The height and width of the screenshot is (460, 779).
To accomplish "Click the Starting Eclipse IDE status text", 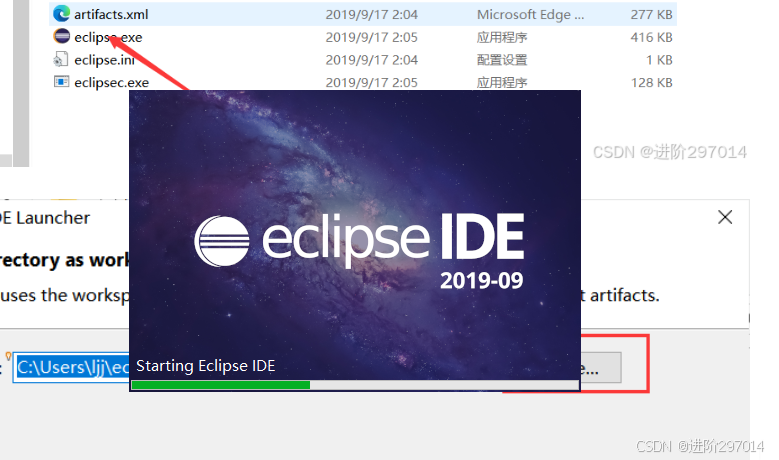I will 205,366.
